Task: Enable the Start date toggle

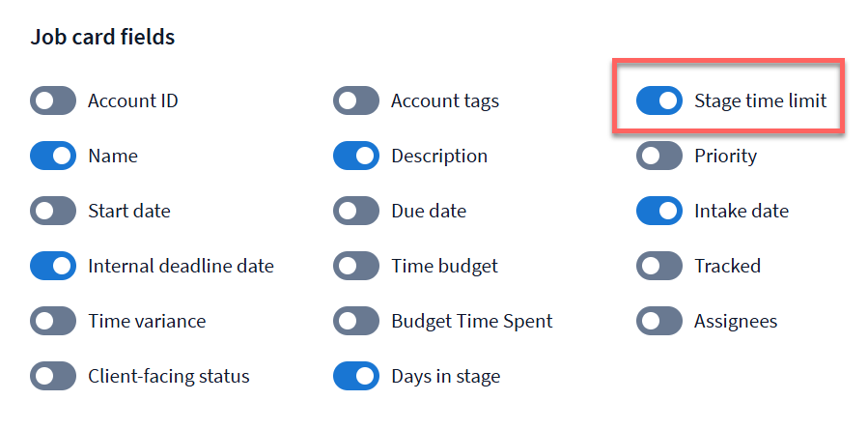Action: click(53, 211)
